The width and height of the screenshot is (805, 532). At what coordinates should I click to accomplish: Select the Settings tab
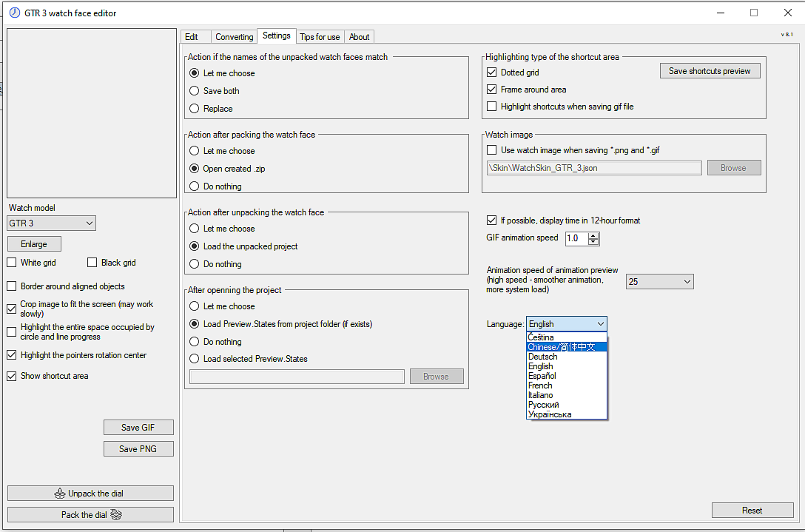(276, 36)
